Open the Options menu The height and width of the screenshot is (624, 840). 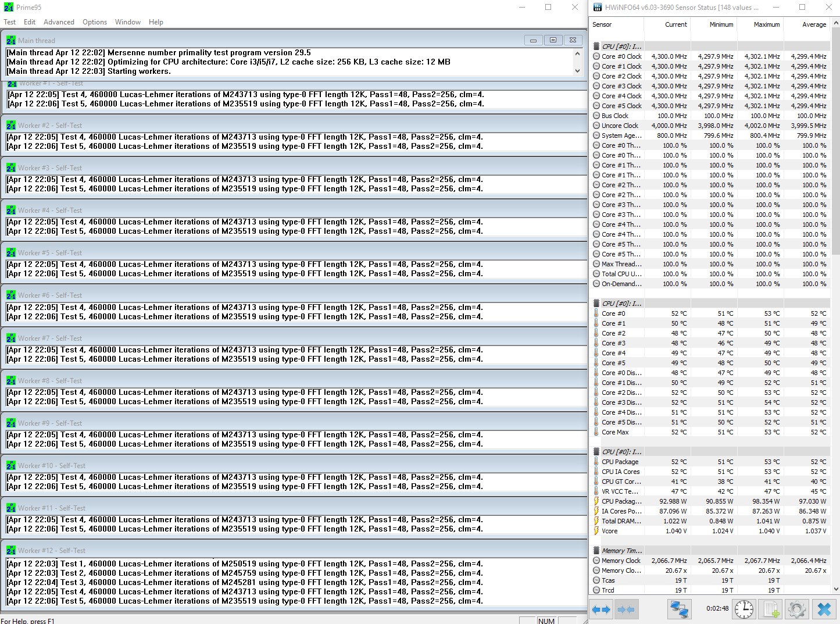(95, 22)
